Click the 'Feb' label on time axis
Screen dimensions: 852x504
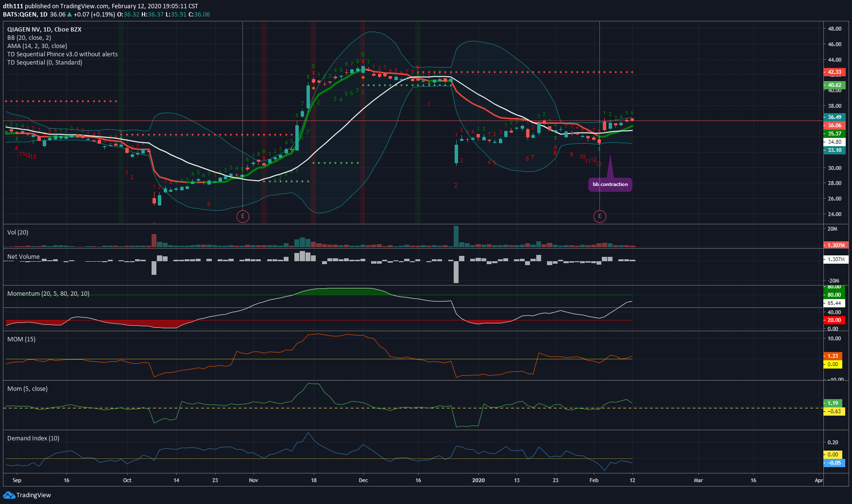[x=594, y=480]
